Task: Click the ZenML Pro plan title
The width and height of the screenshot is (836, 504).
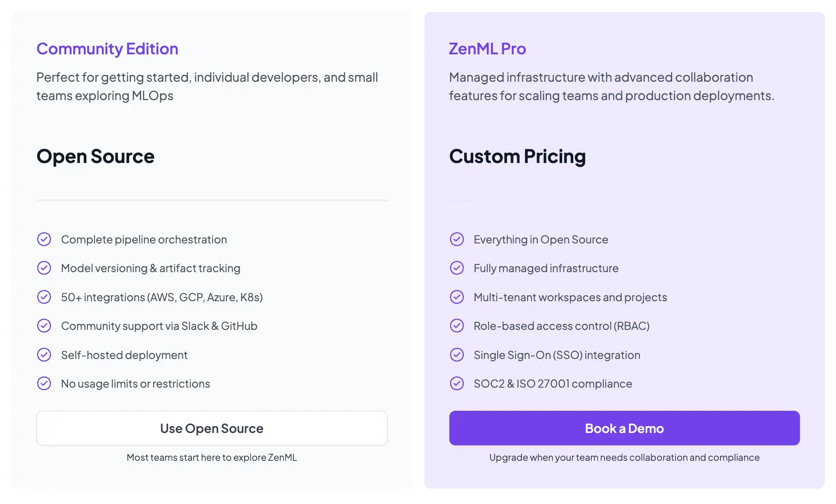Action: tap(487, 49)
